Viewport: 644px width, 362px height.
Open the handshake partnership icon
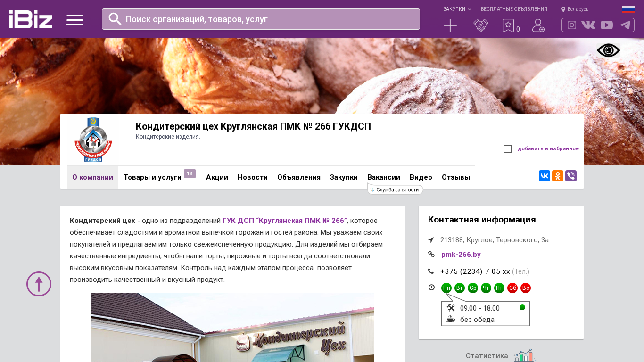pos(481,25)
